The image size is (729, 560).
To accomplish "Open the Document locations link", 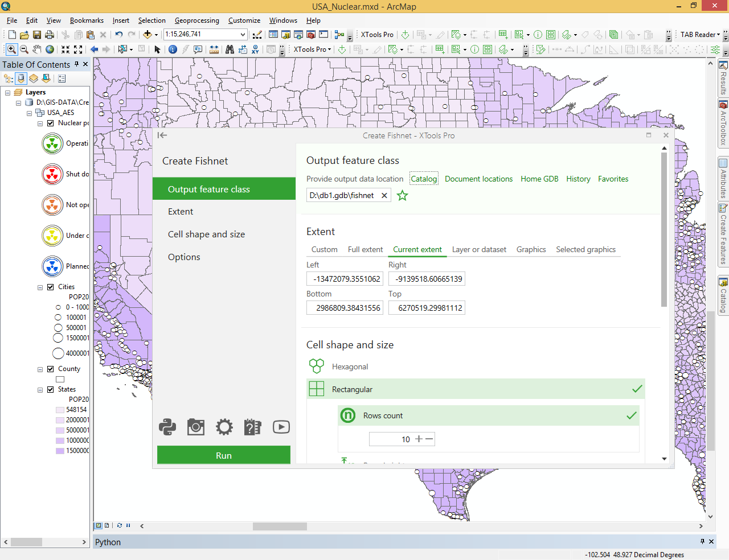I will tap(478, 179).
